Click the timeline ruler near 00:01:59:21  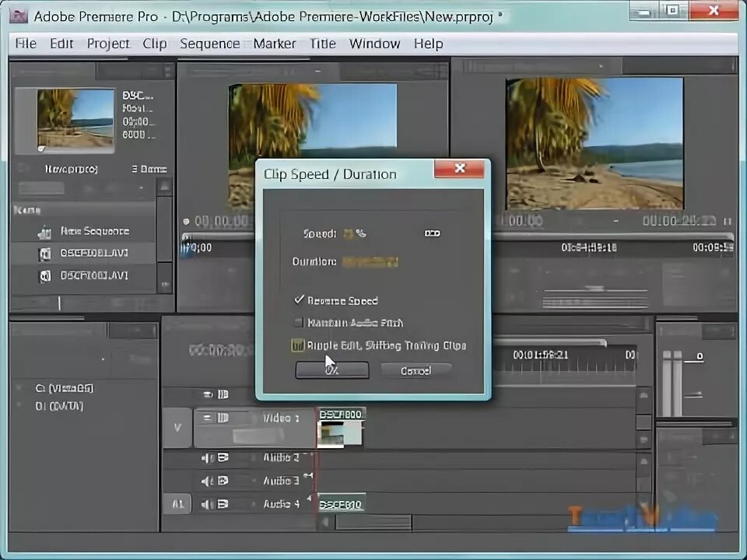(x=540, y=355)
